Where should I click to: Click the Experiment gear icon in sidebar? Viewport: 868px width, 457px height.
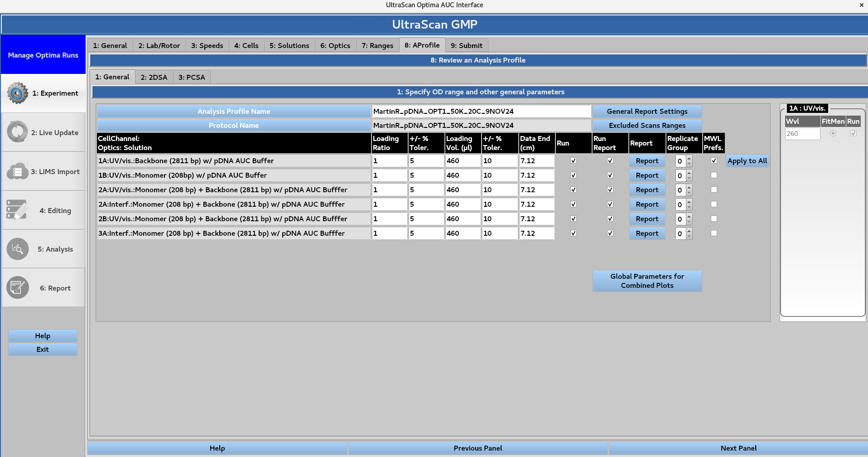[x=17, y=93]
